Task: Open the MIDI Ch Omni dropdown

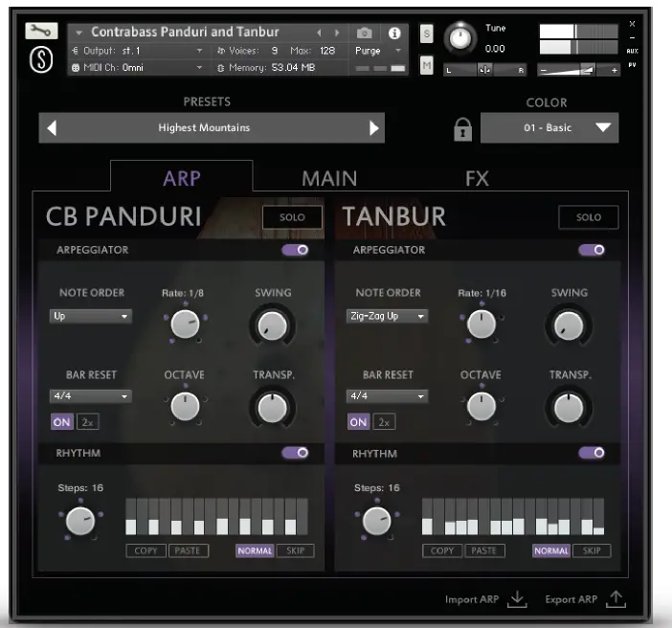Action: [137, 67]
